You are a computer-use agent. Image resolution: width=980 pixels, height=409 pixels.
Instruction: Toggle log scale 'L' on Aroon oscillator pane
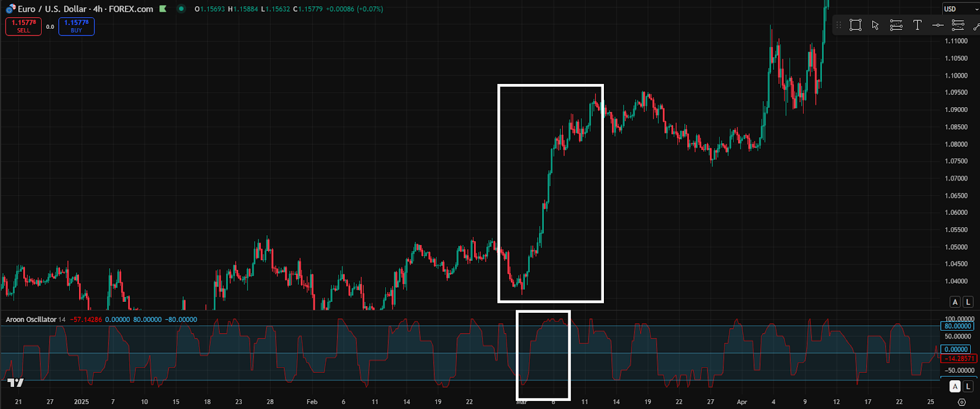pyautogui.click(x=968, y=386)
